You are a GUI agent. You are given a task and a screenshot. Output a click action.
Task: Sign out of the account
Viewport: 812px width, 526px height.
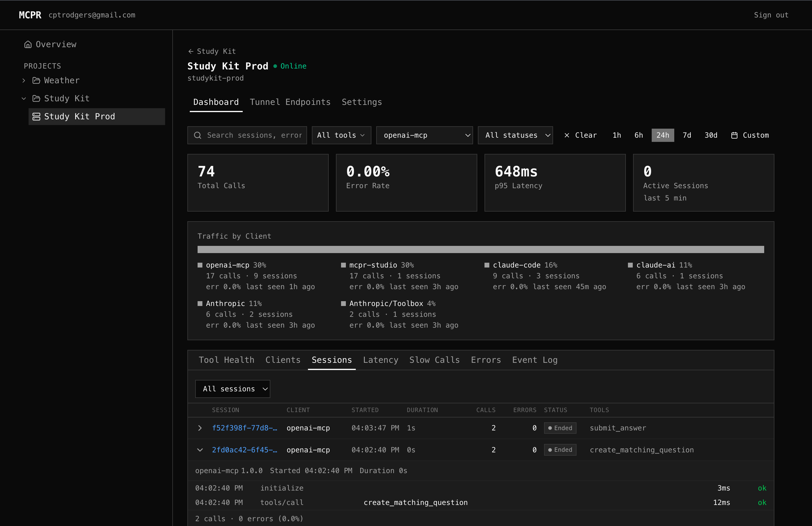(x=771, y=15)
